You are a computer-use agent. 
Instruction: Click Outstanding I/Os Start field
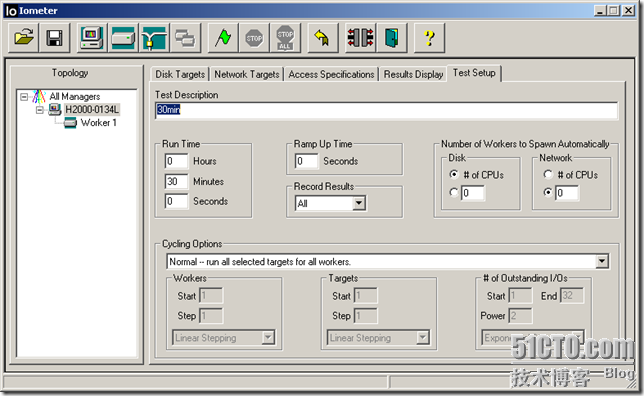point(520,296)
